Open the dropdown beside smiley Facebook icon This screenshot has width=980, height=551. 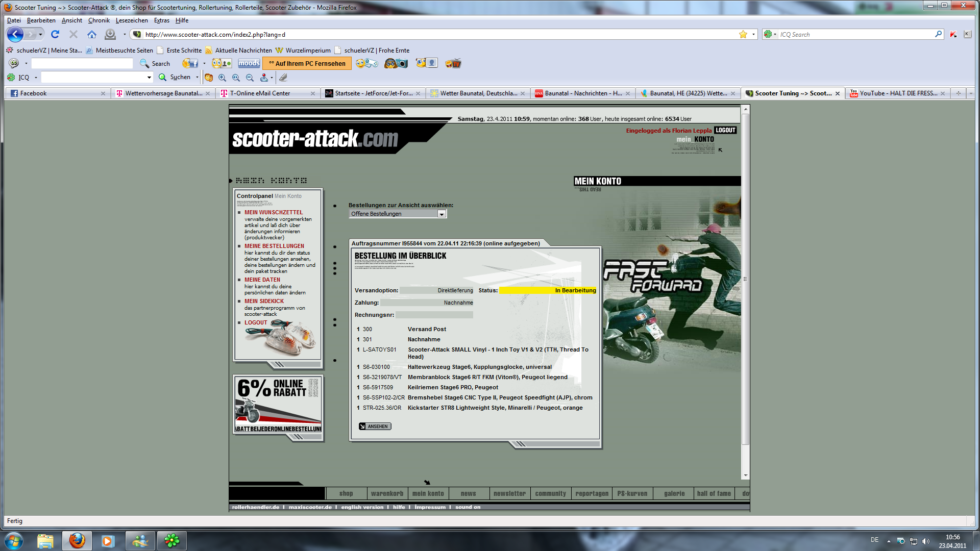click(204, 63)
